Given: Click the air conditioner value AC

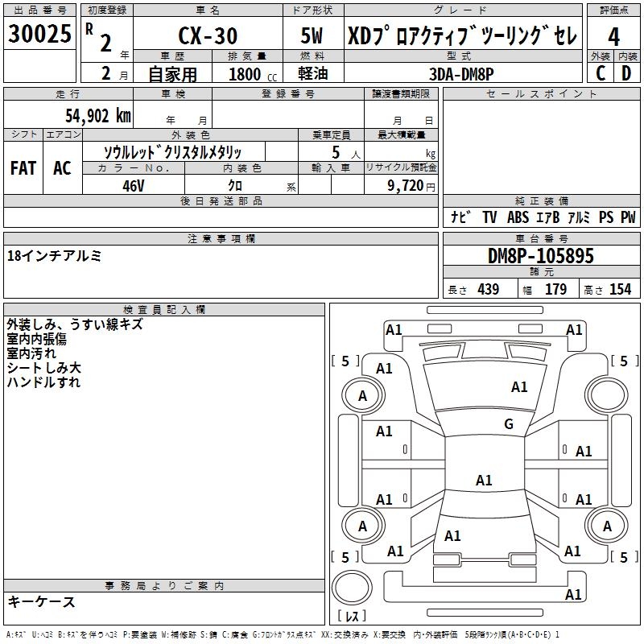Looking at the screenshot, I should [x=62, y=168].
